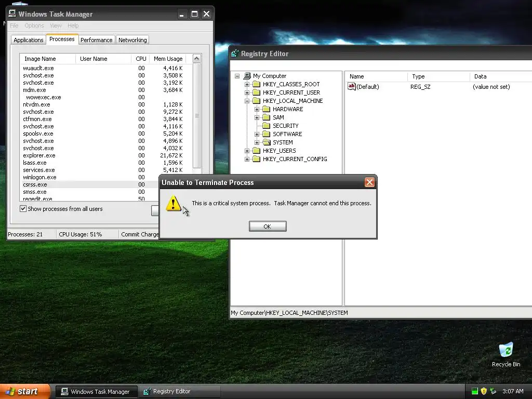Open the Start menu
Viewport: 532px width, 399px height.
point(25,391)
